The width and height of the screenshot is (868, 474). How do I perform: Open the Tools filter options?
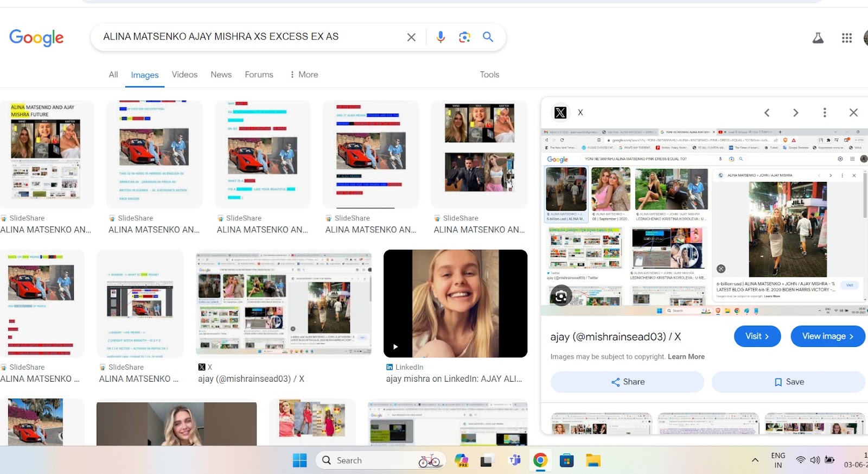coord(489,74)
